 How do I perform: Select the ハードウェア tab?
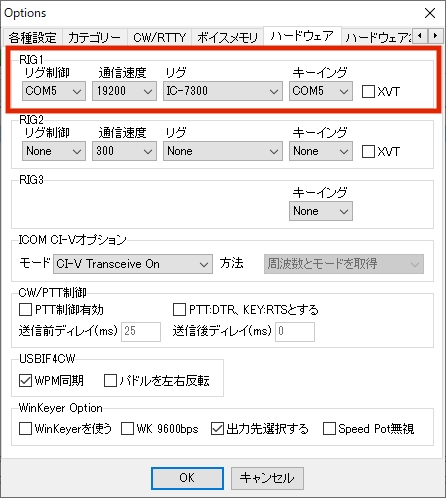[x=302, y=36]
